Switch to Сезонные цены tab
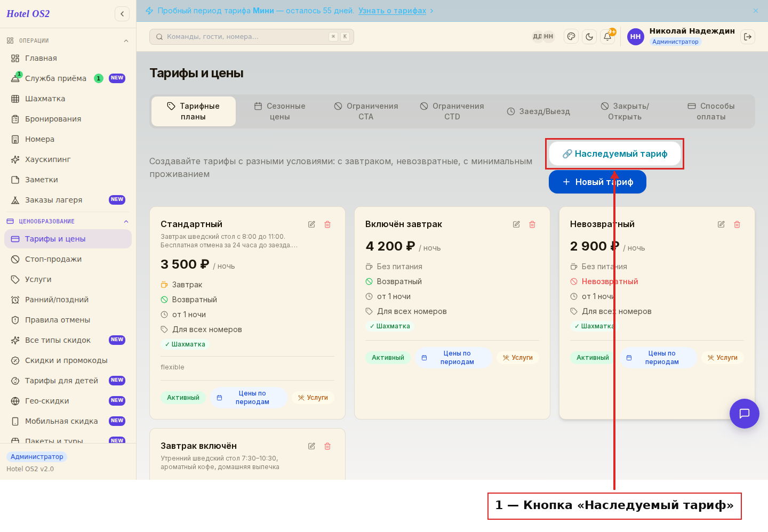Image resolution: width=768 pixels, height=532 pixels. click(x=279, y=111)
